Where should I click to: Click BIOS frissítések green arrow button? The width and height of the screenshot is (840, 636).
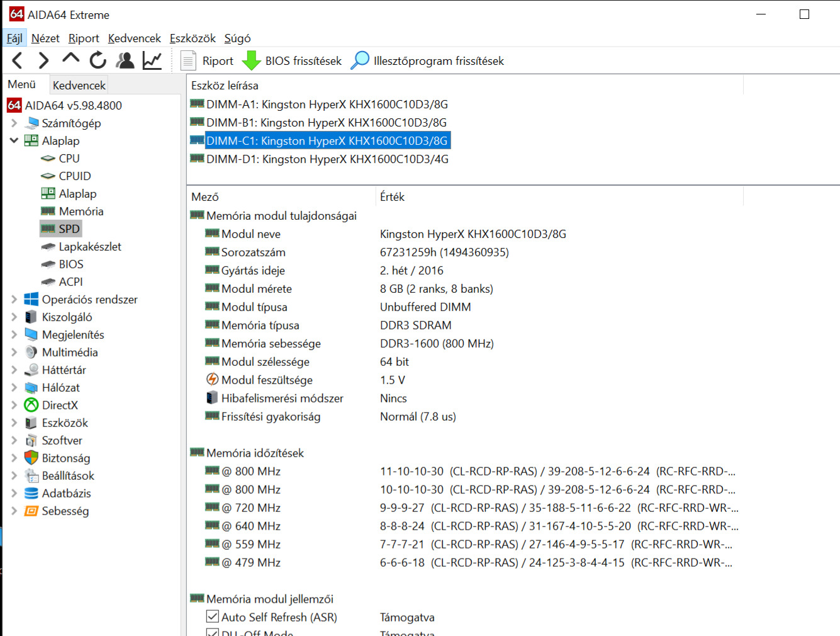tap(292, 60)
